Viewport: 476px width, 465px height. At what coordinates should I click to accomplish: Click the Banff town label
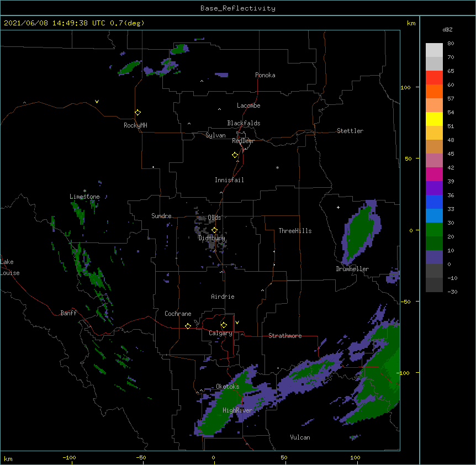[68, 313]
